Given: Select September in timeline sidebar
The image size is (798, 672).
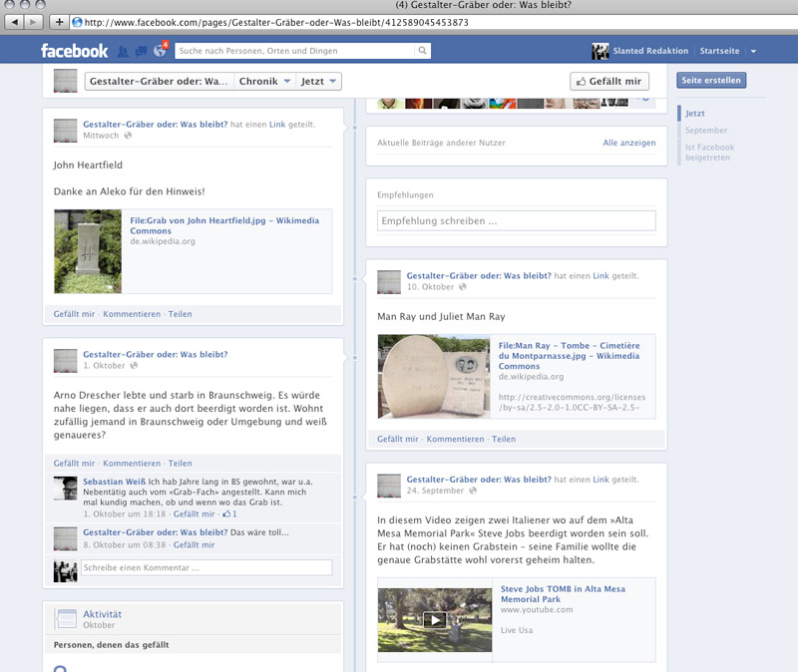Looking at the screenshot, I should (x=706, y=131).
